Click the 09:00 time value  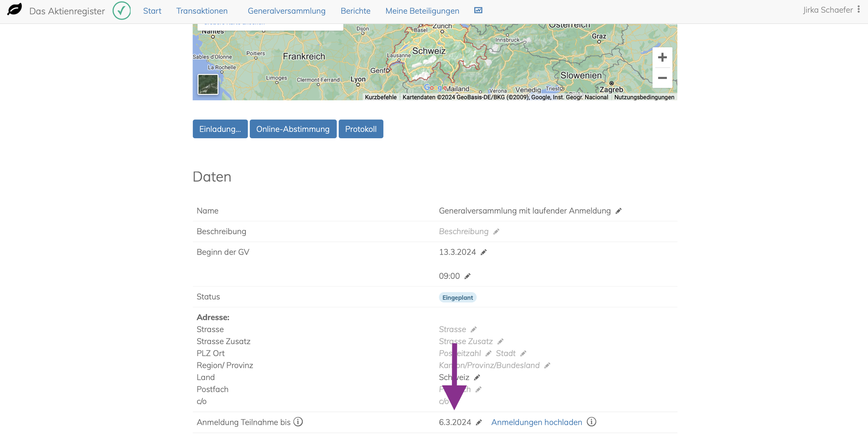[x=449, y=276]
